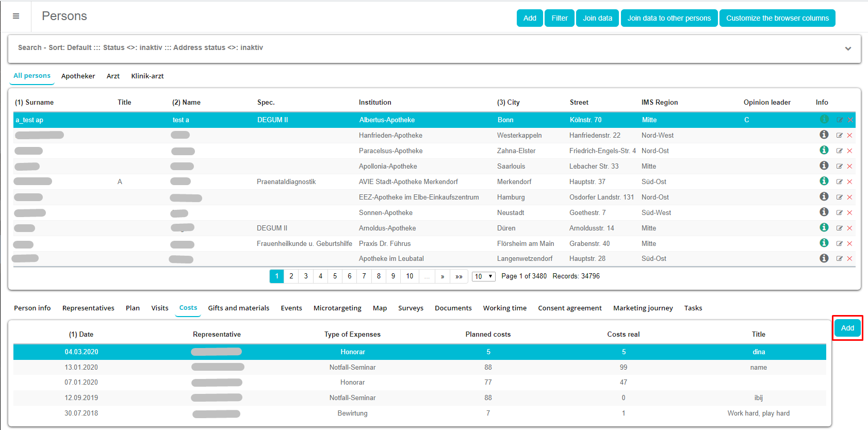Select the 13.01.2020 Notfall-Seminar cost row
The image size is (868, 430).
tap(352, 367)
